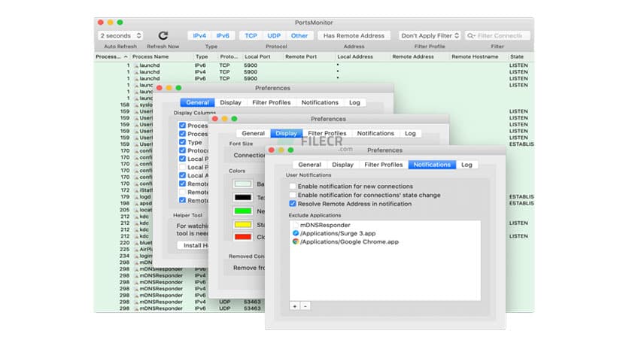Open the red closed connection color swatch
This screenshot has height=364, width=629.
click(x=243, y=237)
